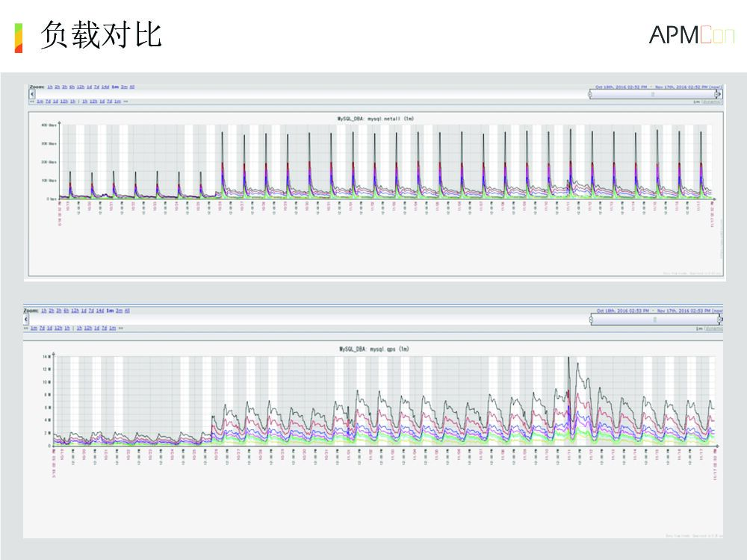Shift the qps graph backward by 7d
The height and width of the screenshot is (560, 747).
coord(42,328)
